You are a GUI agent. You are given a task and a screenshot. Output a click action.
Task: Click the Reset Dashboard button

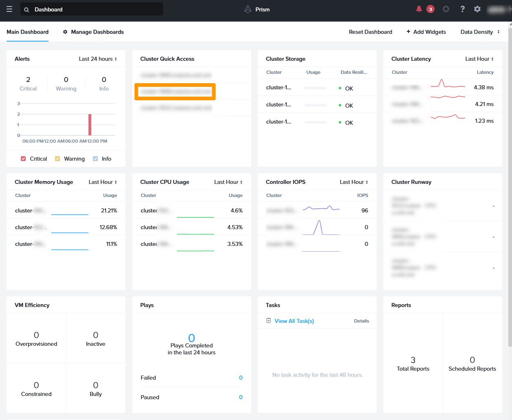pyautogui.click(x=370, y=32)
